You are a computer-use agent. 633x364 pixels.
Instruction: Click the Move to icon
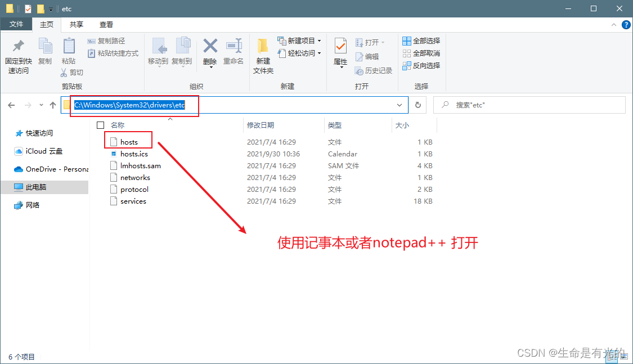pos(158,47)
